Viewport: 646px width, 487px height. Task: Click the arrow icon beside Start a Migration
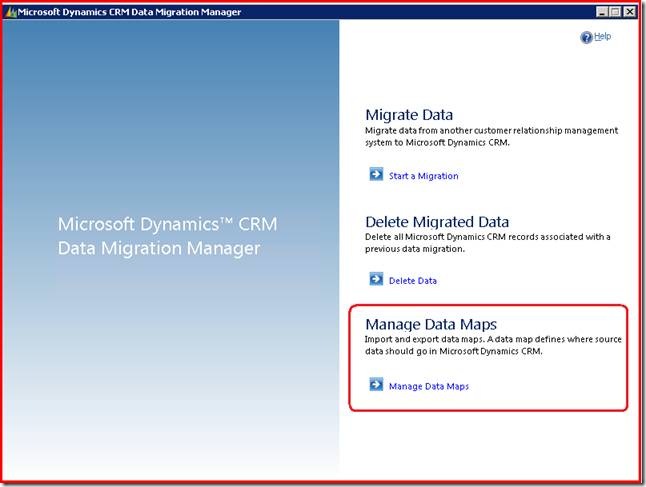[x=376, y=175]
